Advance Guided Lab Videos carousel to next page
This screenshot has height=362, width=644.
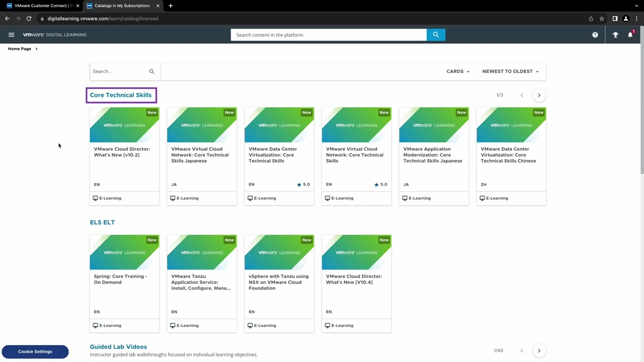point(539,350)
